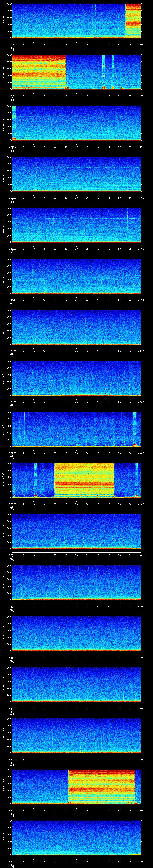Click the 700 Hz tonal line in 2:31:00 plot
This screenshot has width=153, height=868.
pyautogui.click(x=77, y=116)
